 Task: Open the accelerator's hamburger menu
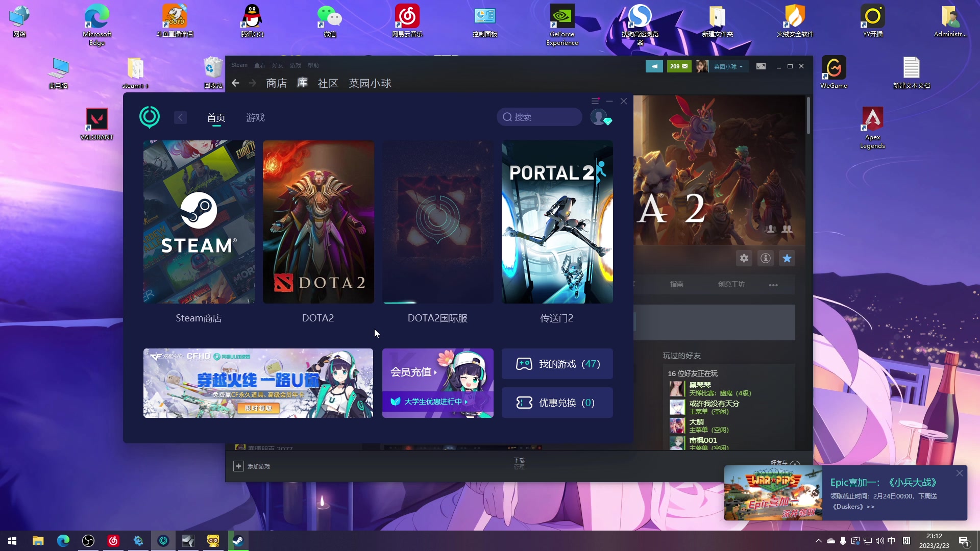click(595, 101)
